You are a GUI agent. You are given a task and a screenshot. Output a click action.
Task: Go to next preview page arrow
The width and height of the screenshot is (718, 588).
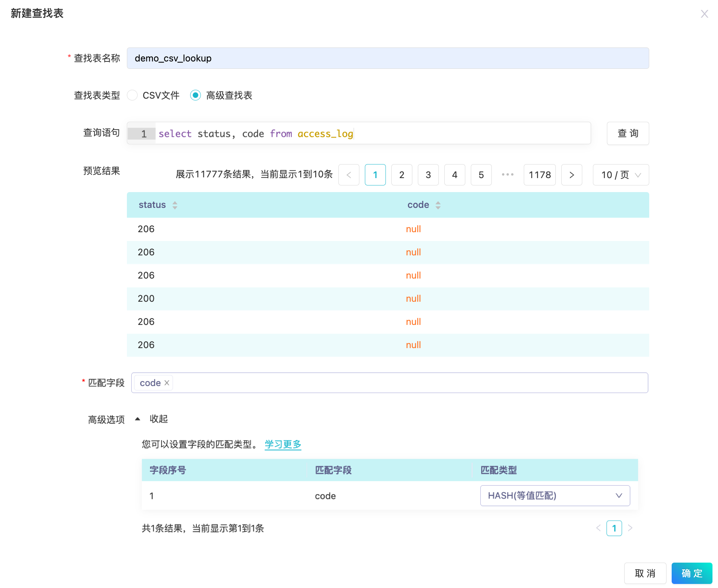point(572,175)
